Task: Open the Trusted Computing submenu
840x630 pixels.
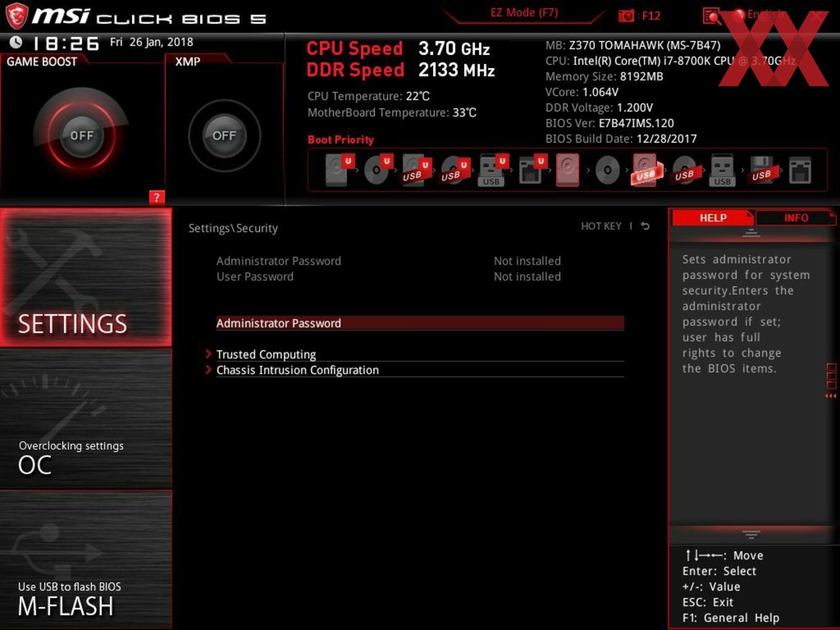Action: coord(420,354)
